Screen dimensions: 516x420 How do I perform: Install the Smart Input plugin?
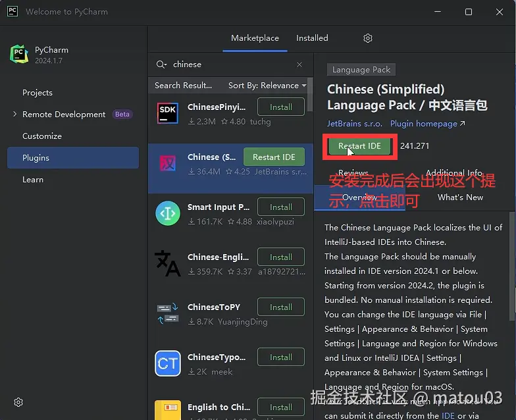[280, 207]
